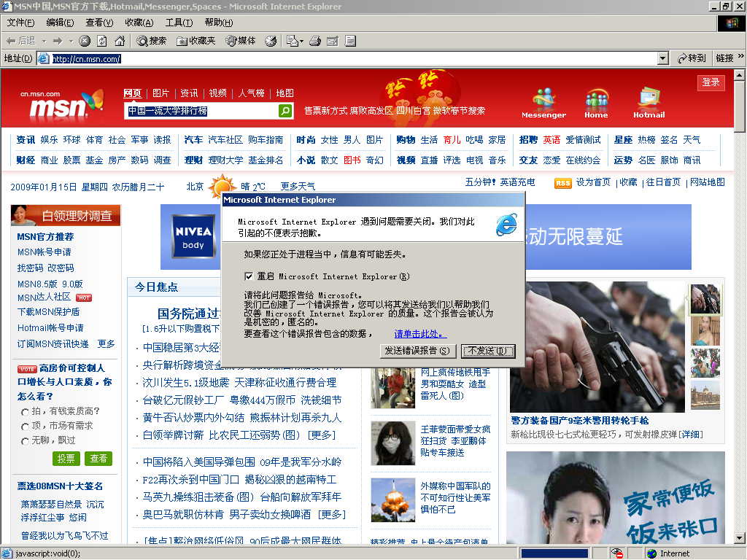Click the green 投票 vote button
The image size is (747, 560).
(x=66, y=458)
